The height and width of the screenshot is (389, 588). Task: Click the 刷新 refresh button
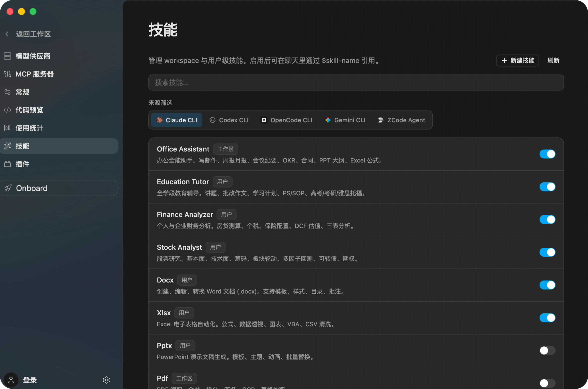[x=553, y=60]
